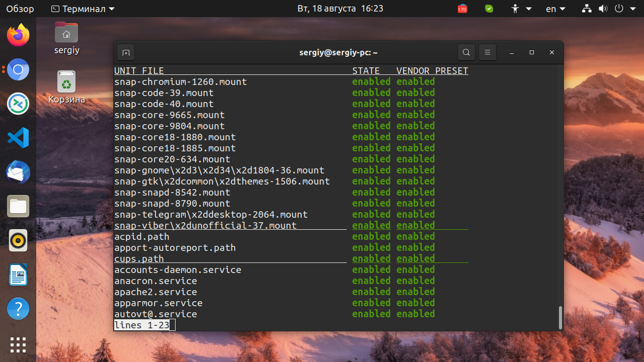This screenshot has width=644, height=362.
Task: Click the green shield tray icon
Action: coord(489,9)
